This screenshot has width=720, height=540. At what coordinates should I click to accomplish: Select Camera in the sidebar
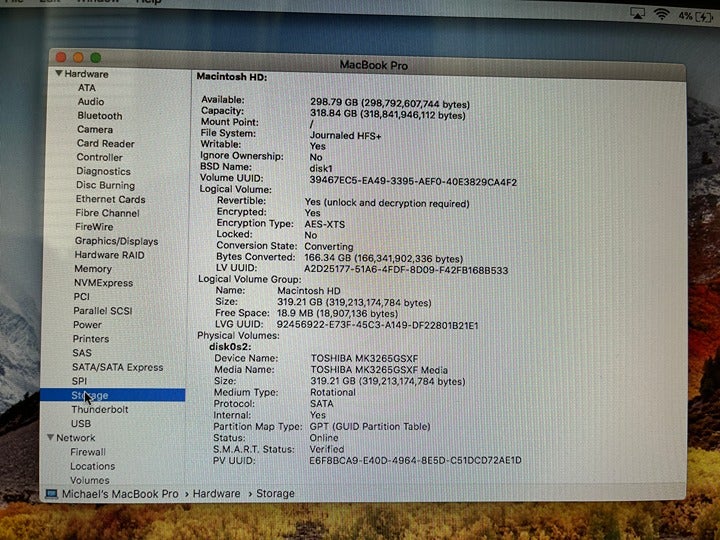tap(95, 129)
